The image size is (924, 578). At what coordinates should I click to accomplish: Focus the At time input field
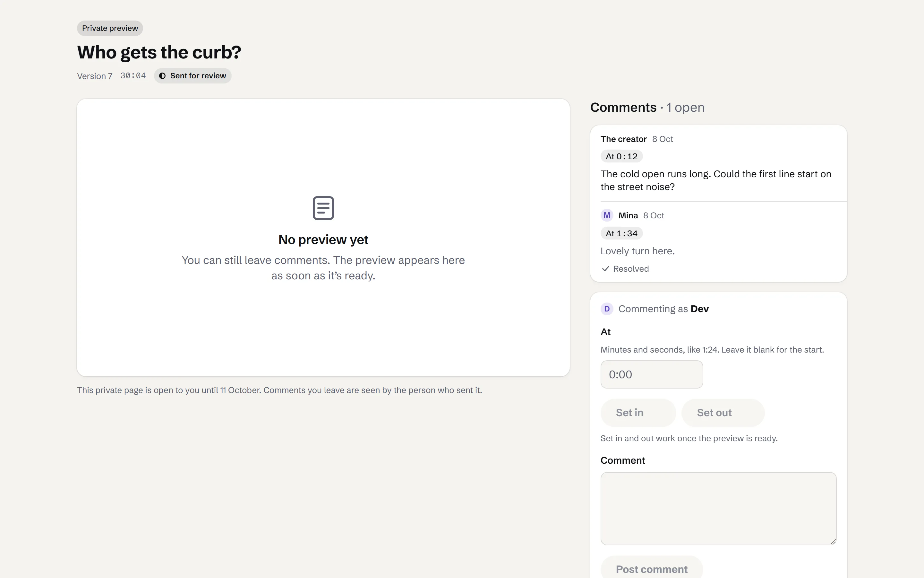click(x=652, y=375)
